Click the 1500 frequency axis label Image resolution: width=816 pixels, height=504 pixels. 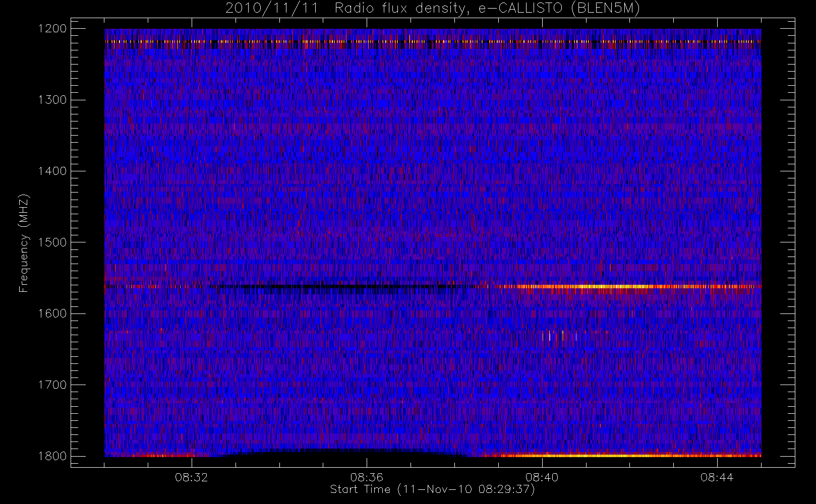(x=52, y=242)
